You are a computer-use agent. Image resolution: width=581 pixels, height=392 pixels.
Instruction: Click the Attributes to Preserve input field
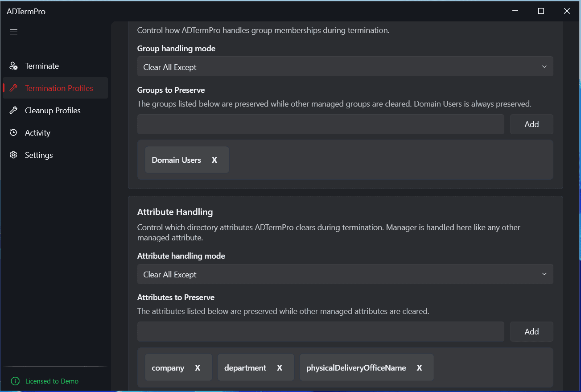pos(320,331)
